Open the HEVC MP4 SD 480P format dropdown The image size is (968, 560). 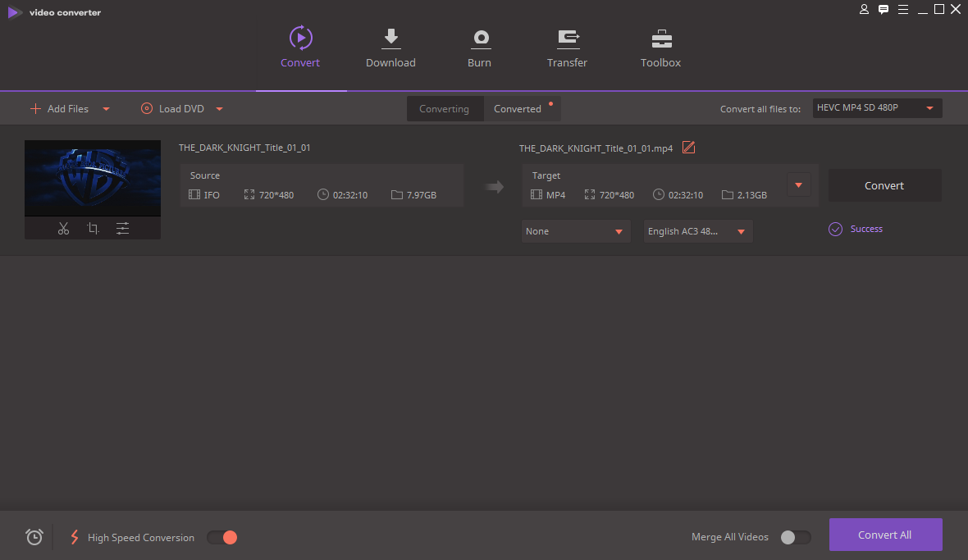click(x=877, y=108)
